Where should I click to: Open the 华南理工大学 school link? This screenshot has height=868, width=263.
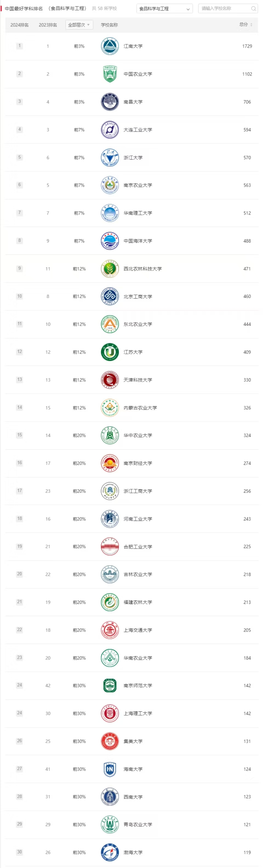[x=138, y=213]
